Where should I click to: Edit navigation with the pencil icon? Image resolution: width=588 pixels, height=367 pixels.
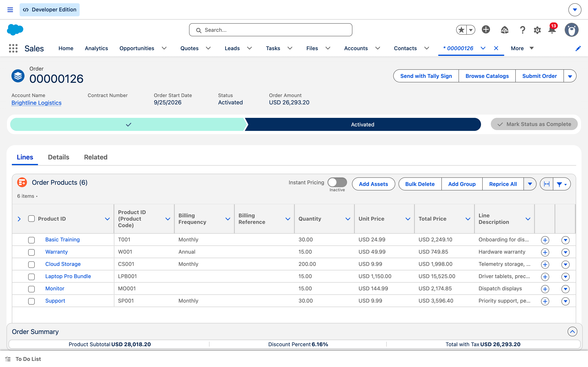[578, 49]
